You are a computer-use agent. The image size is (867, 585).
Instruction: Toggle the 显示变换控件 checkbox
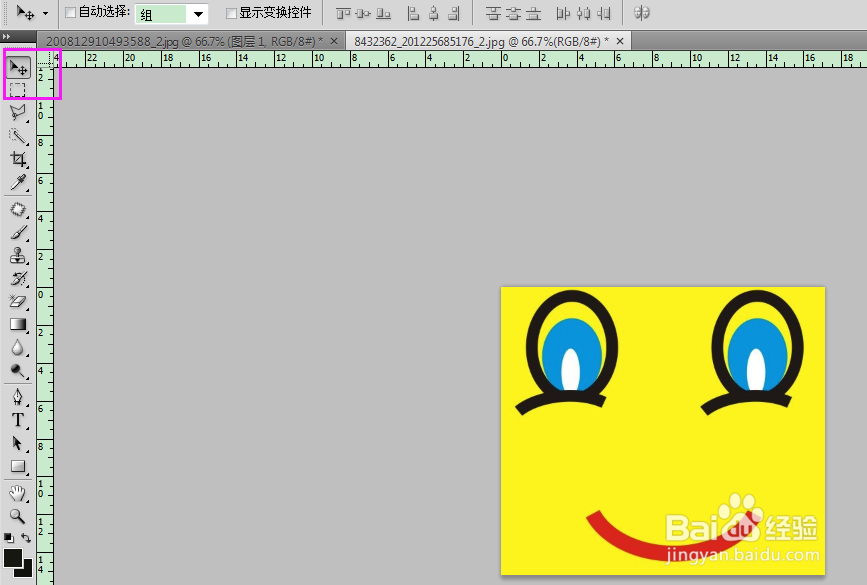click(231, 13)
